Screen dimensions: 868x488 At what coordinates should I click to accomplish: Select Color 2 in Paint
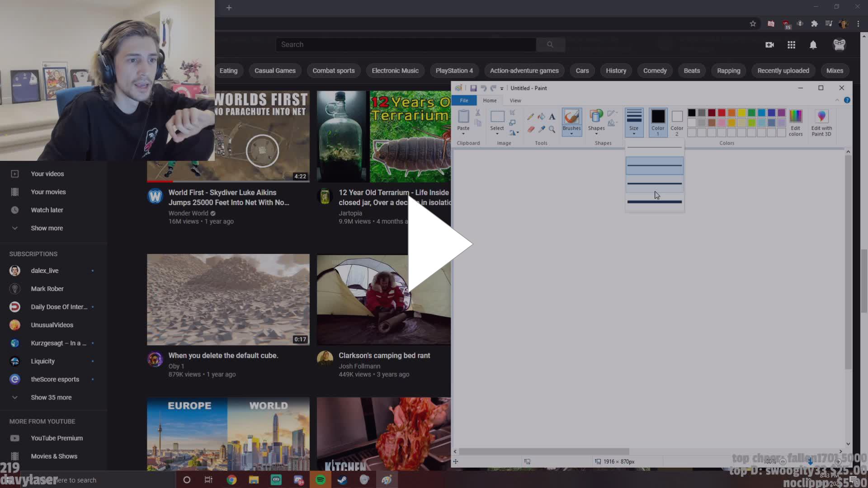(x=677, y=122)
